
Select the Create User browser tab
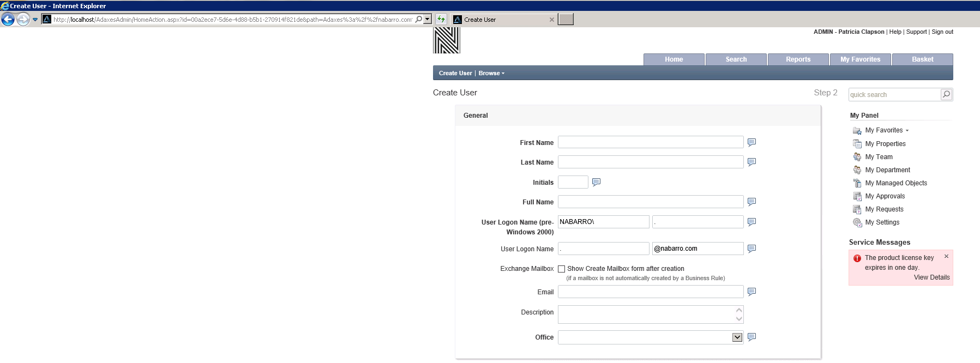pos(503,20)
